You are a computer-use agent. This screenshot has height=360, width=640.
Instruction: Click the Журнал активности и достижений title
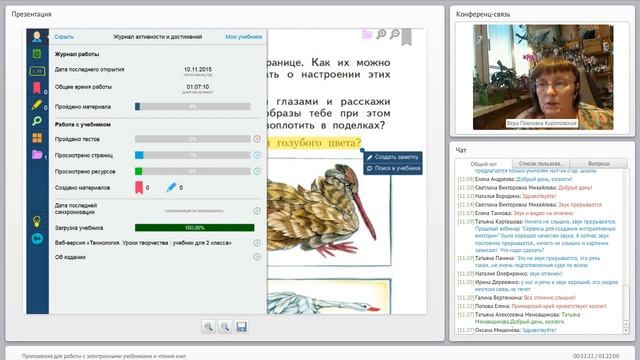(x=158, y=37)
